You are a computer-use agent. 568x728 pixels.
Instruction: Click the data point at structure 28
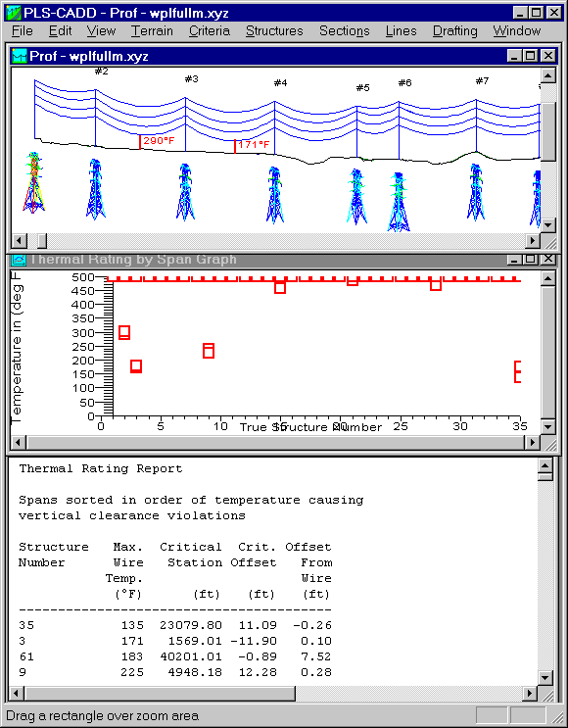pos(435,285)
